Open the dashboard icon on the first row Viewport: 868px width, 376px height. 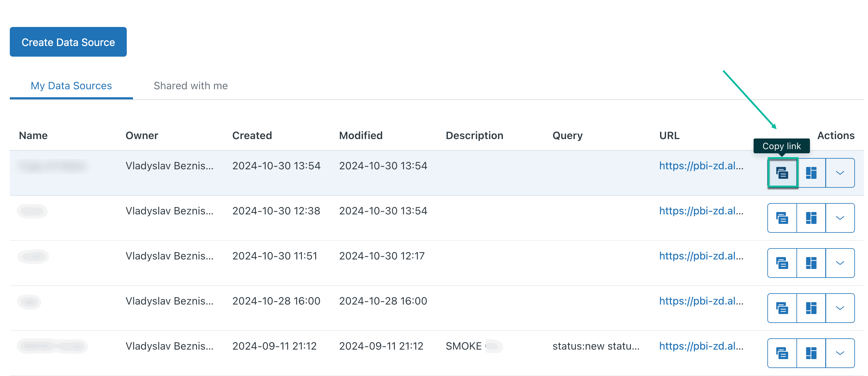(x=811, y=173)
